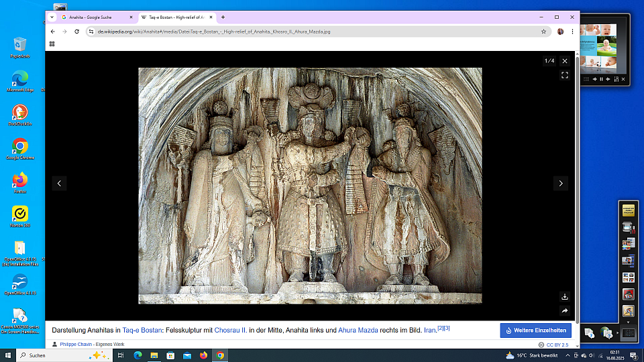Open a new Chrome tab
644x362 pixels.
tap(223, 17)
